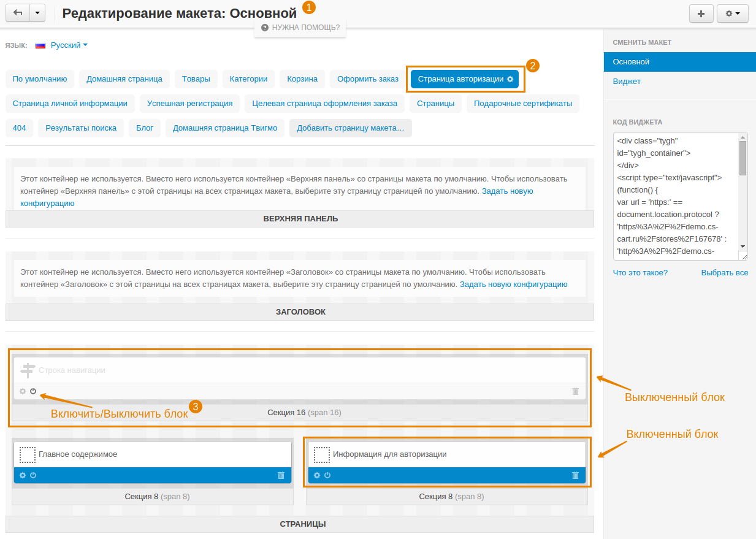Open the dropdown next to back arrow
This screenshot has width=756, height=539.
pos(37,13)
